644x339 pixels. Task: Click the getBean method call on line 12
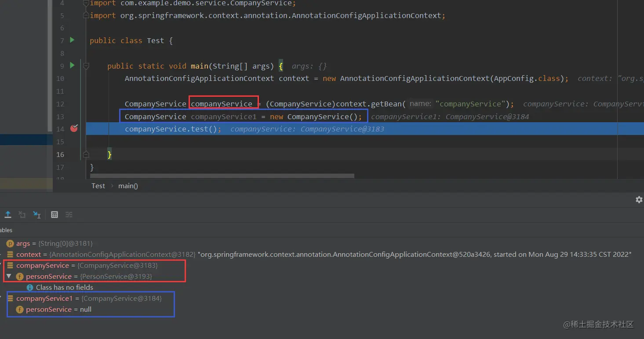(x=386, y=104)
